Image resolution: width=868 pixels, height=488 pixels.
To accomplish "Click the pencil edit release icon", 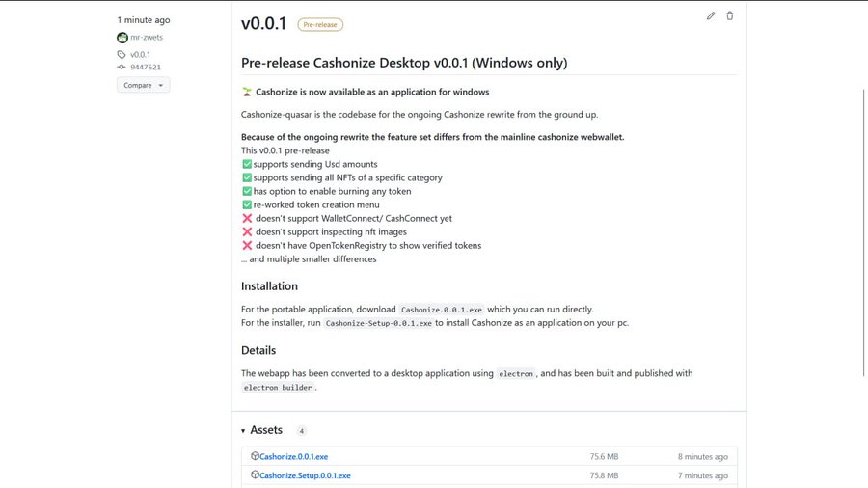I will pyautogui.click(x=711, y=16).
